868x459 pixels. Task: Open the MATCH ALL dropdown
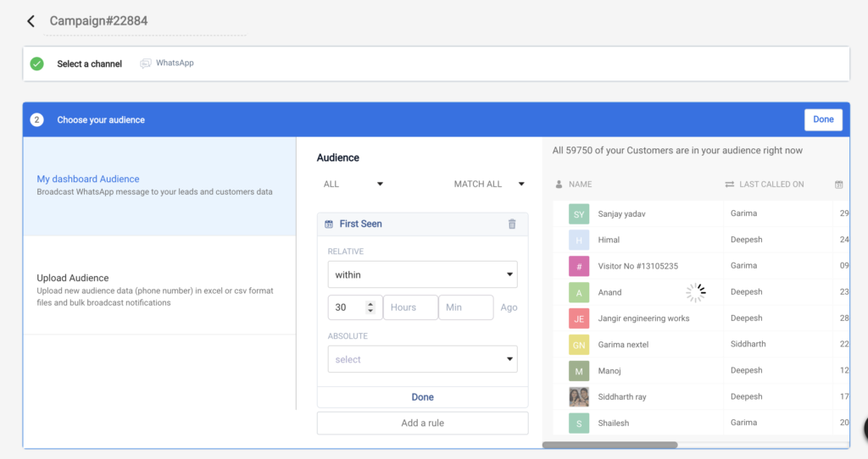[489, 184]
